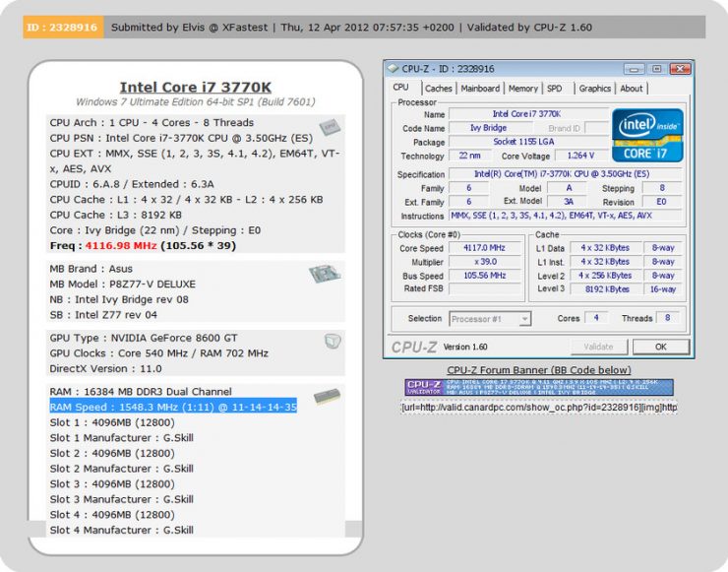
Task: Click the DirectX Version 11.0 line
Action: point(106,368)
